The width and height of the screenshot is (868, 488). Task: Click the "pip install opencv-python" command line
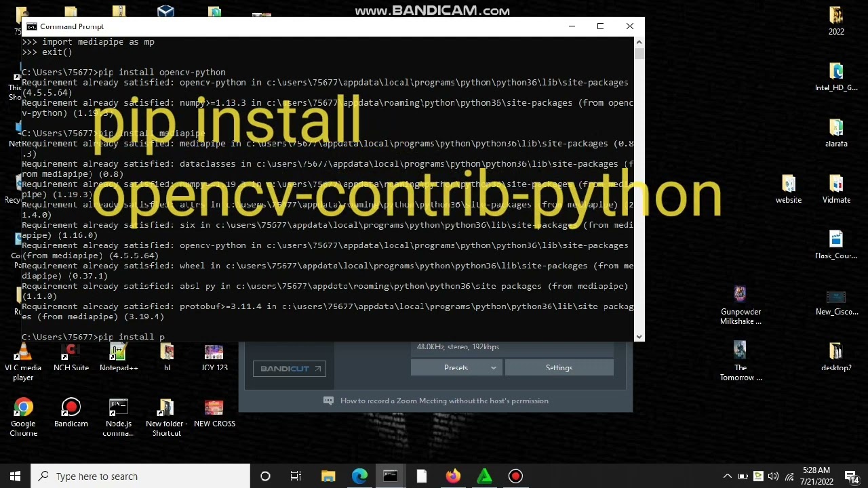[123, 72]
